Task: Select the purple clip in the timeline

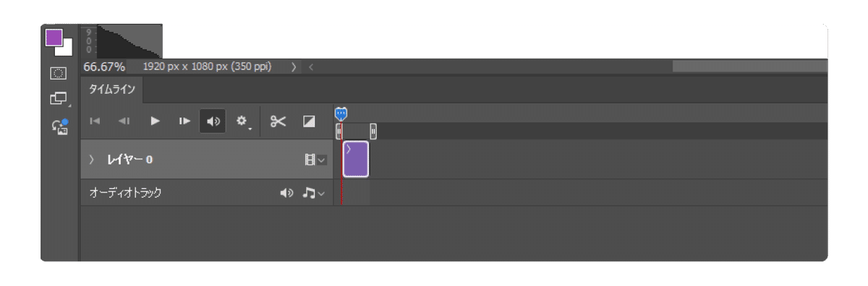Action: pyautogui.click(x=356, y=159)
